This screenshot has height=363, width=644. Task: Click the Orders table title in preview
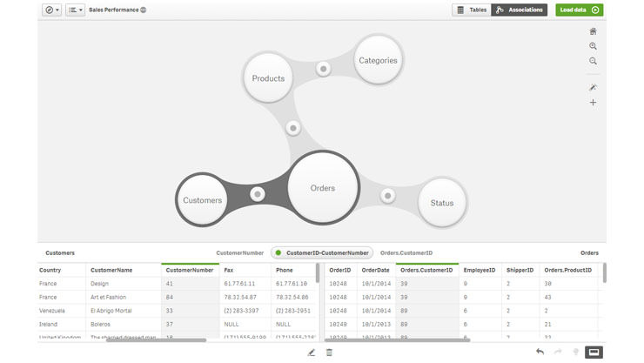coord(589,253)
